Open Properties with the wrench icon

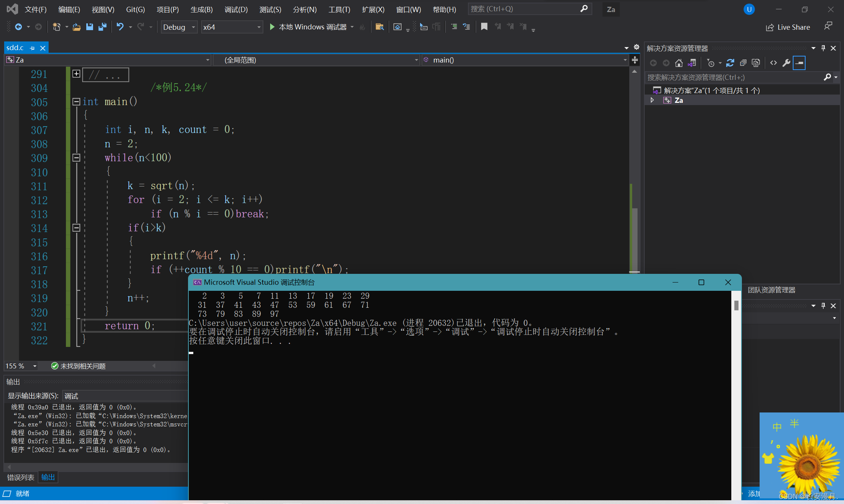point(786,63)
